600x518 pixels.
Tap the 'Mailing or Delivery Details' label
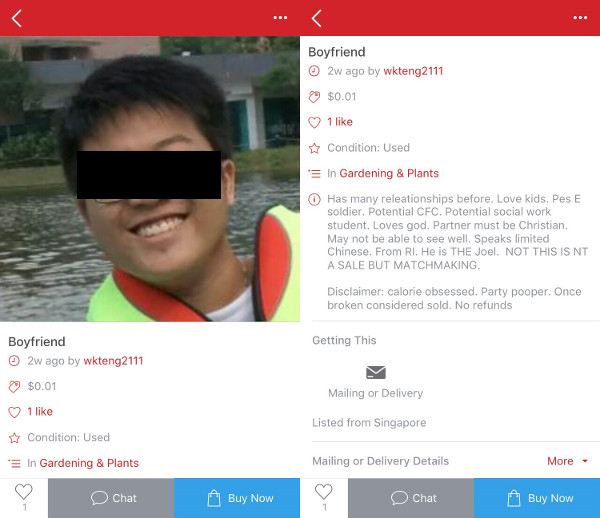[x=381, y=461]
